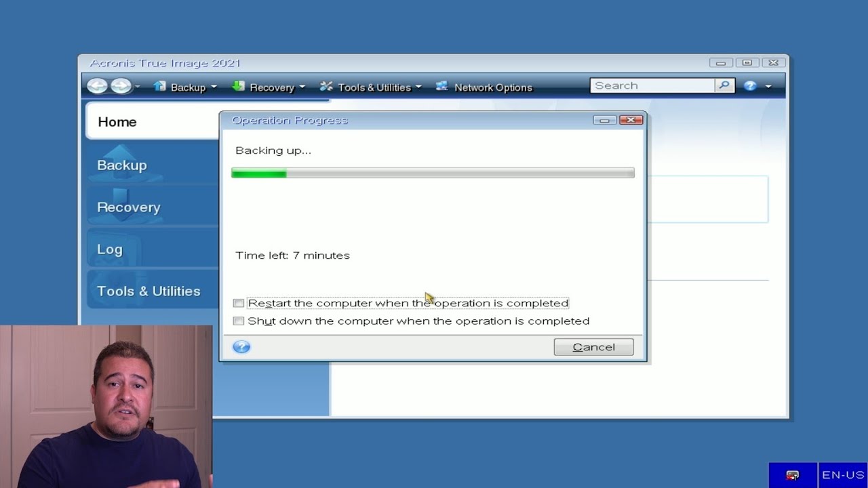Click the 'Backing up...' status text
Viewport: 868px width, 488px height.
273,150
